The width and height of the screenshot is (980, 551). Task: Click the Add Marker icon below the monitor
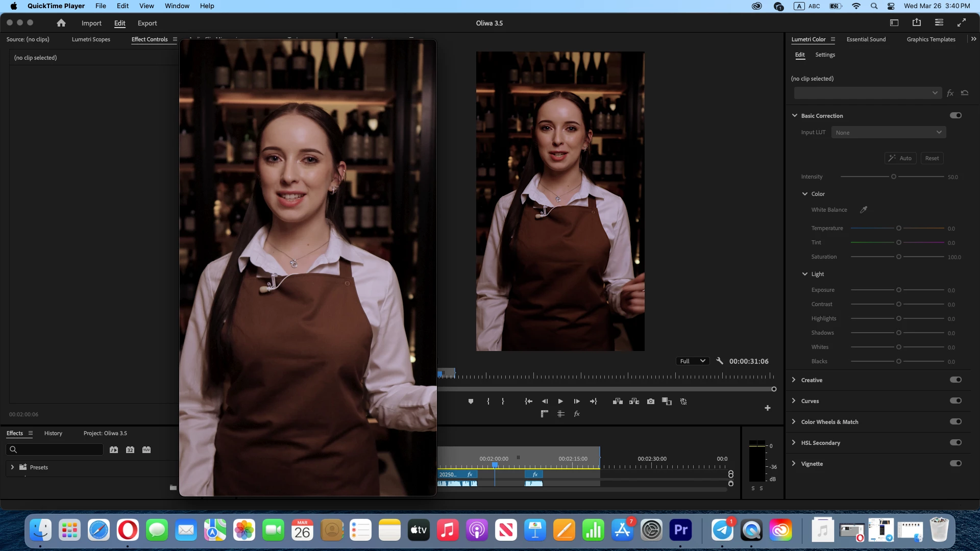(x=471, y=402)
